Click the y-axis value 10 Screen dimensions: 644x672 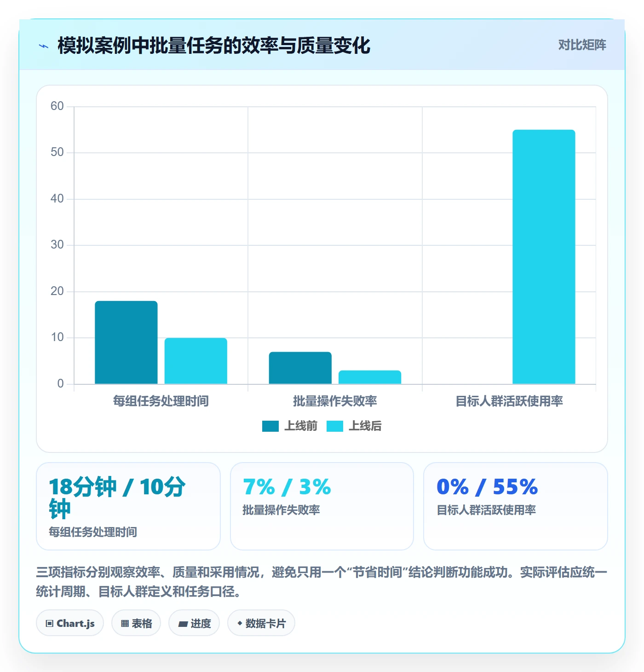[57, 337]
